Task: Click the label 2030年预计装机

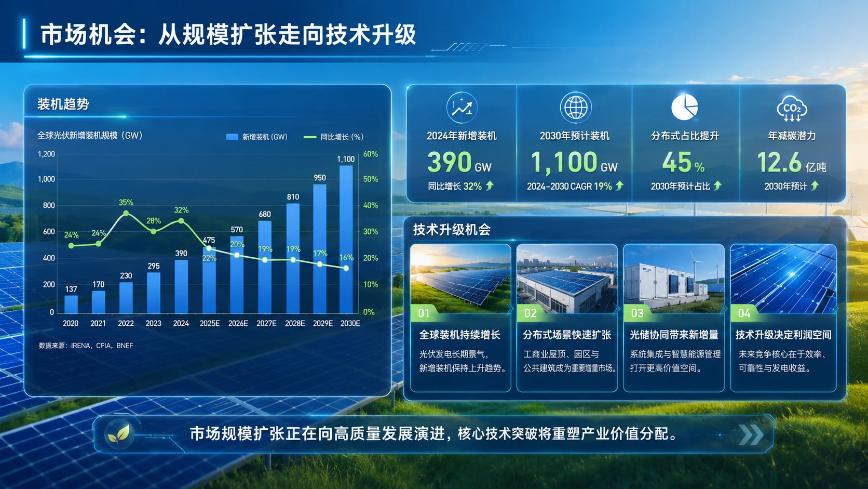Action: [x=575, y=136]
